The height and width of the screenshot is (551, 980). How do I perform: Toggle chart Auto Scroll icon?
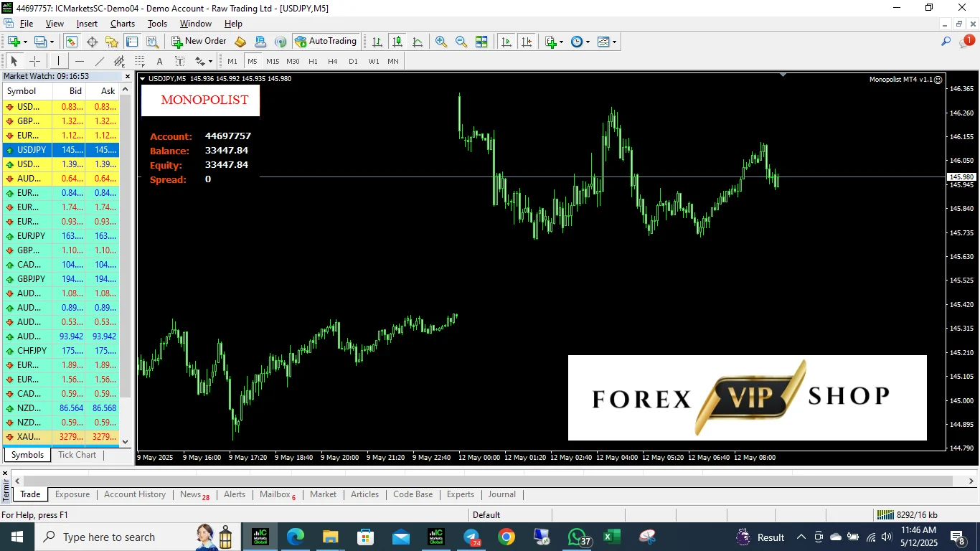pyautogui.click(x=507, y=42)
